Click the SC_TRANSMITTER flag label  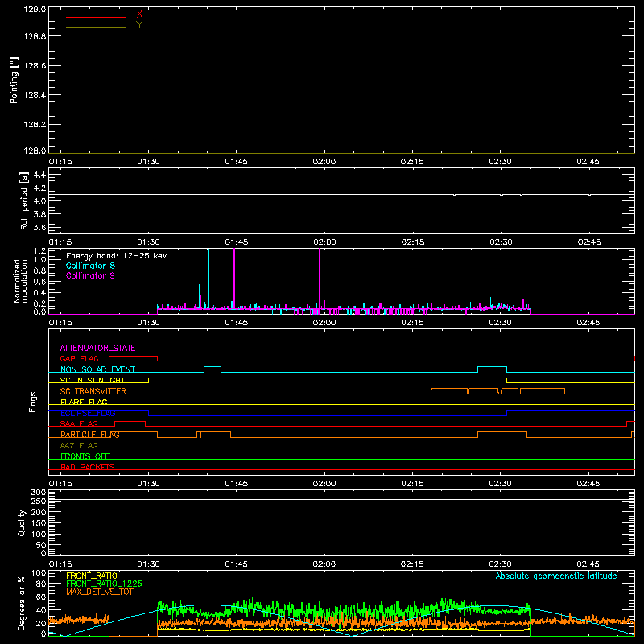point(93,391)
